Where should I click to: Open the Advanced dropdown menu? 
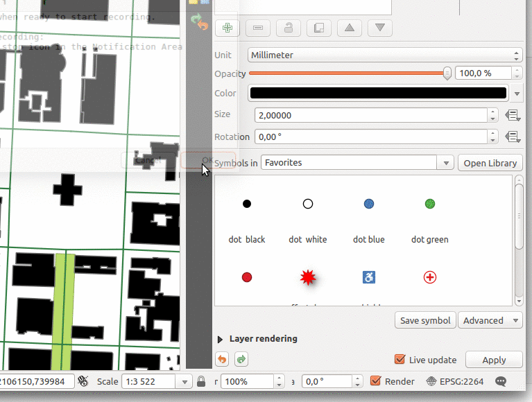click(490, 320)
